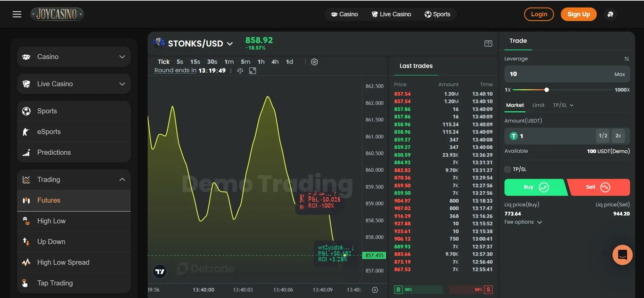This screenshot has width=644, height=298.
Task: Click the S sell ratio indicator
Action: pos(488,290)
